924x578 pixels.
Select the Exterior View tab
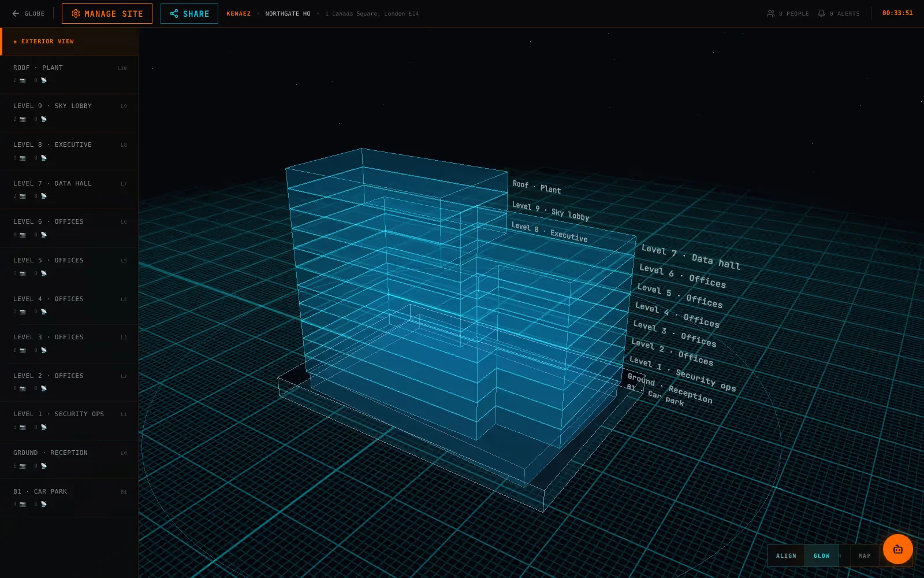[69, 42]
